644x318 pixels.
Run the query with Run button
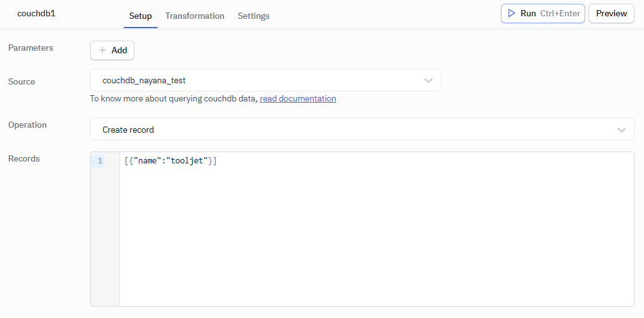coord(528,13)
